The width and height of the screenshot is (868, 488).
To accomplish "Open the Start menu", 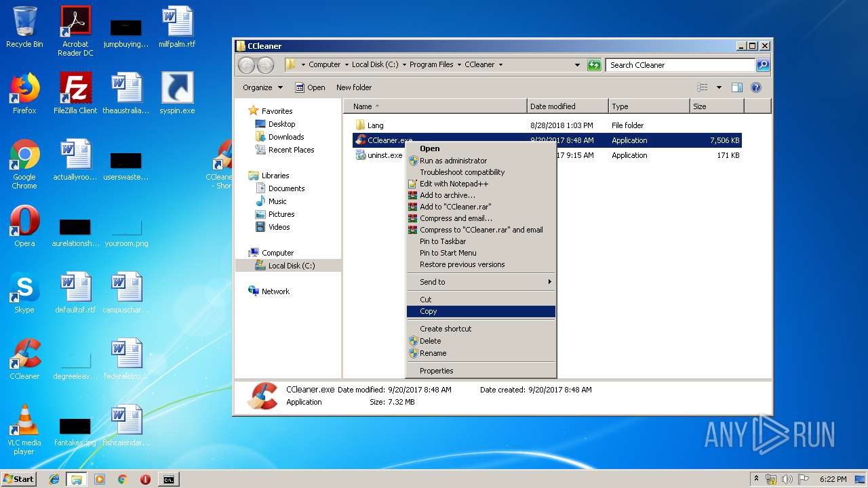I will pyautogui.click(x=19, y=479).
